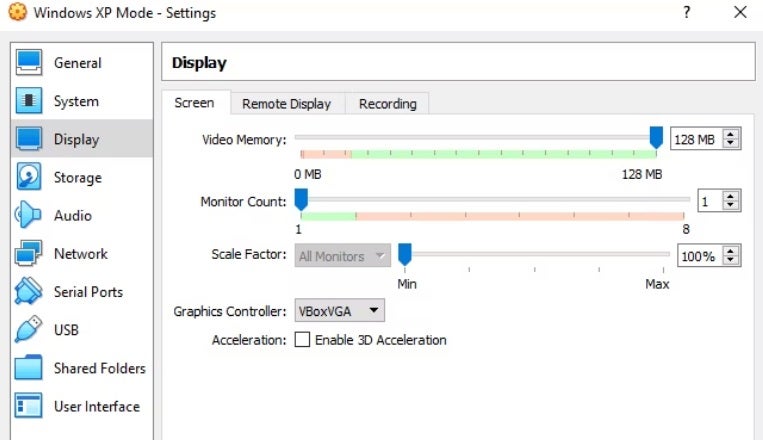Click the System chip icon
The height and width of the screenshot is (440, 763).
tap(29, 101)
